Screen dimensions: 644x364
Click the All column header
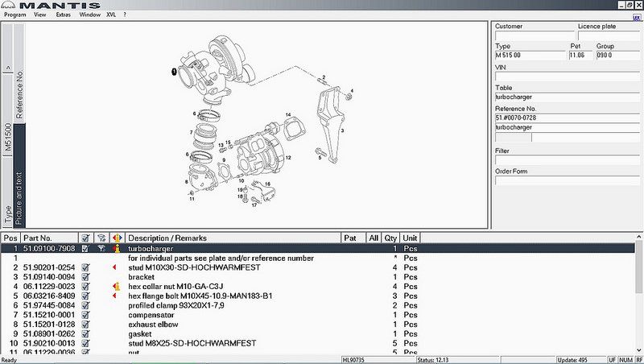(x=374, y=238)
